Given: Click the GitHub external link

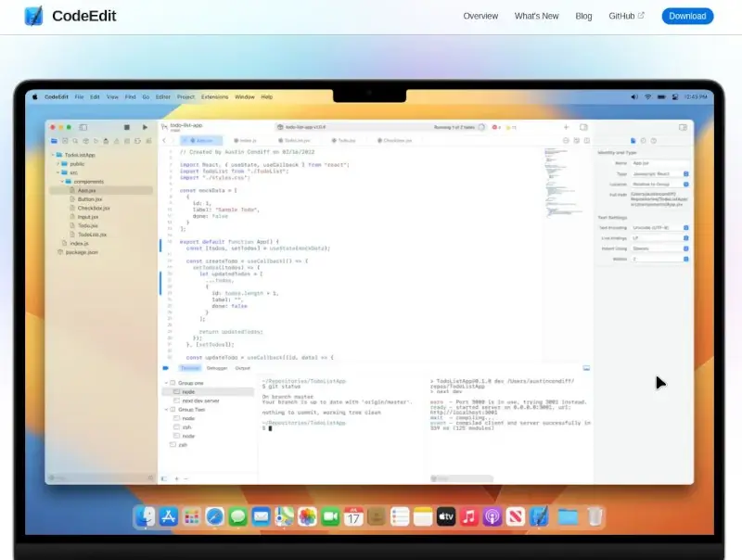Looking at the screenshot, I should tap(626, 16).
